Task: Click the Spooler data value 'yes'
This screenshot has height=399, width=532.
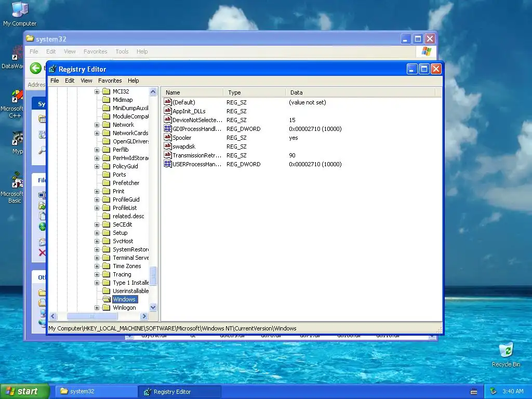Action: click(x=294, y=138)
